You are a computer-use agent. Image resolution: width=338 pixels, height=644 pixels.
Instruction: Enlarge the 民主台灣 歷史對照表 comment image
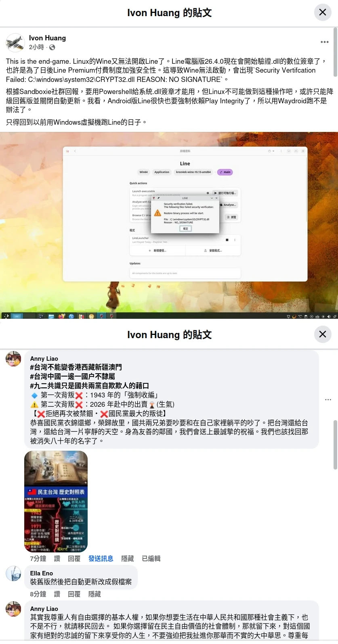tap(56, 502)
